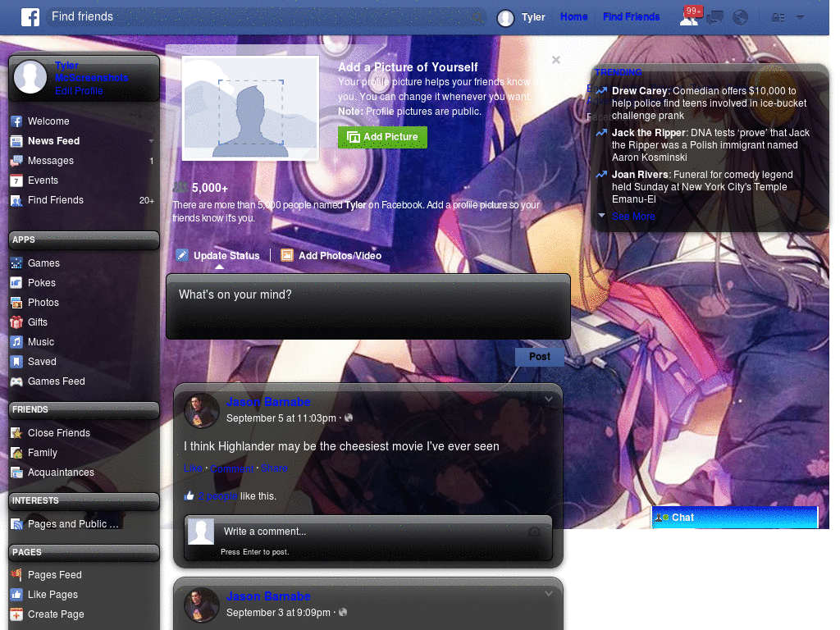Open the messages icon in top bar
840x630 pixels.
point(714,18)
